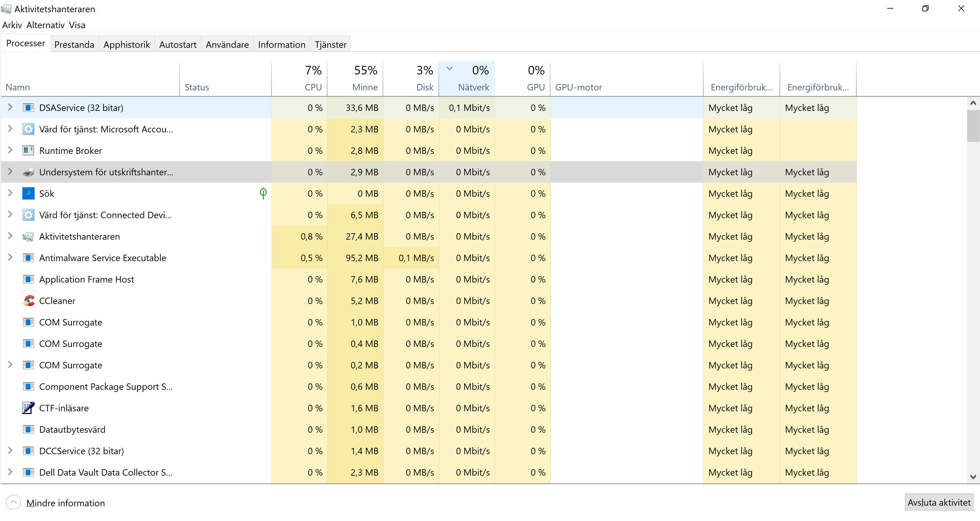The image size is (980, 521).
Task: Select the CCleaner process name
Action: pyautogui.click(x=57, y=301)
